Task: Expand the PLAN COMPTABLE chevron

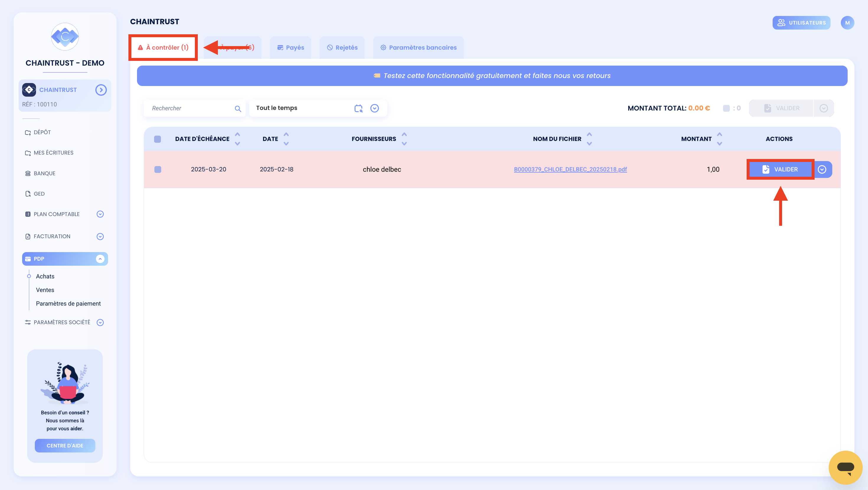Action: click(x=100, y=214)
